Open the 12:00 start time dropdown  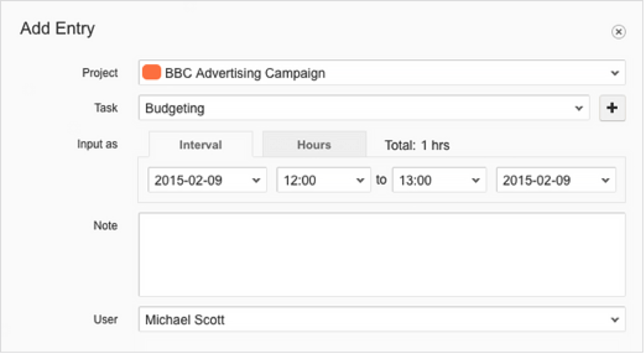pos(324,180)
